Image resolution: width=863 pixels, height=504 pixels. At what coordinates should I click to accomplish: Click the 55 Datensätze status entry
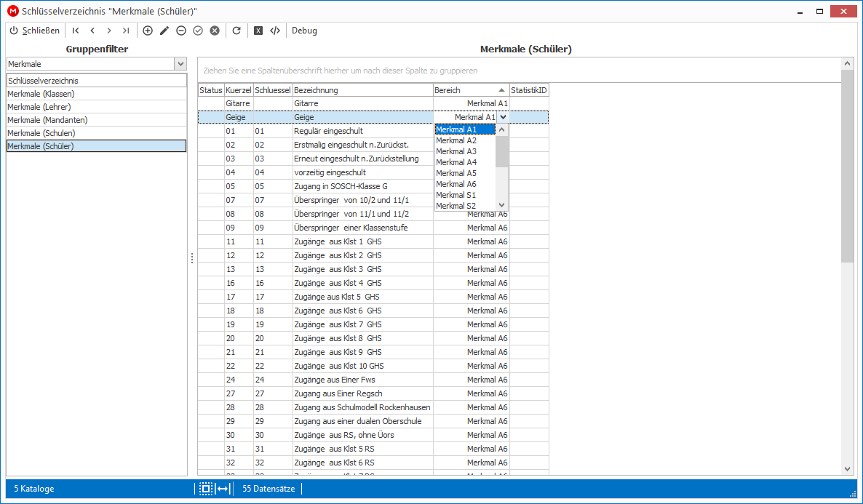click(269, 489)
